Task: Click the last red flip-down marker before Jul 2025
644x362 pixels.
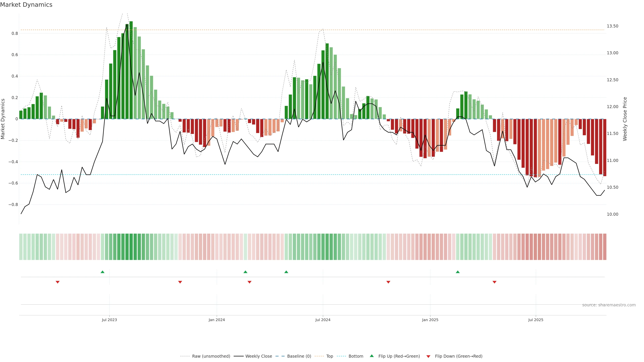Action: 495,282
